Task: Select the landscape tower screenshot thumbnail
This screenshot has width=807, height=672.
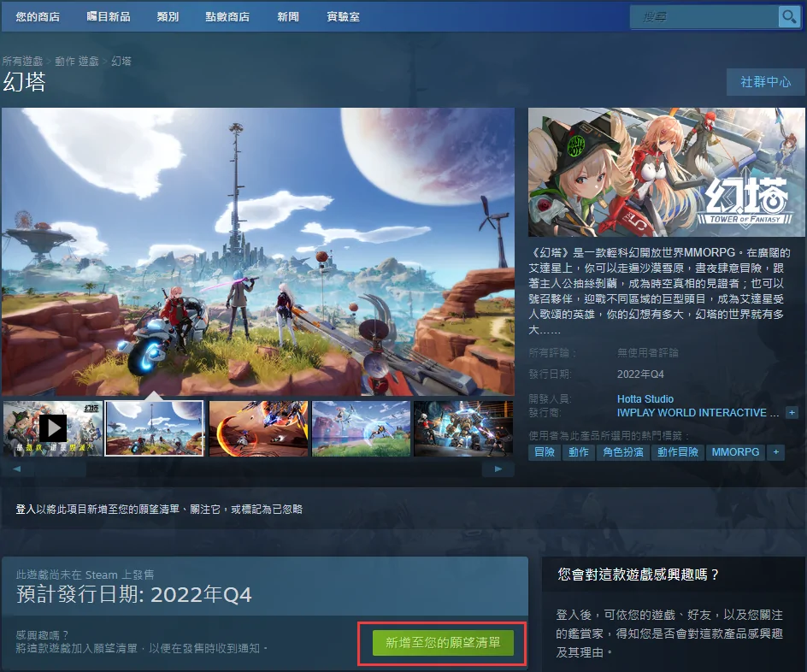Action: coord(155,428)
